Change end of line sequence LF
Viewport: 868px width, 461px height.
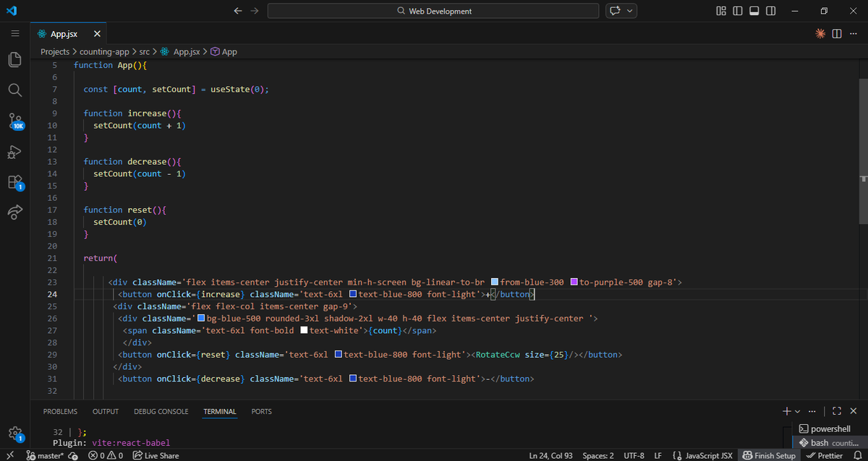pyautogui.click(x=658, y=455)
